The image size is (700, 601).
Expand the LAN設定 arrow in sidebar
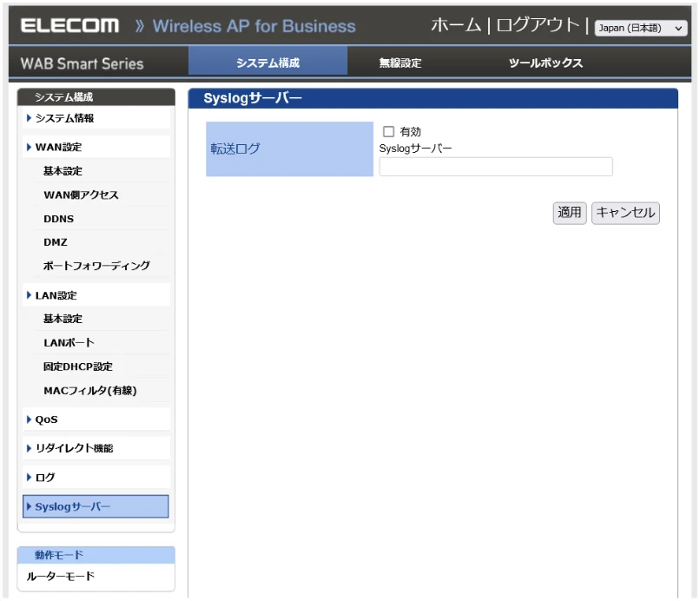point(29,295)
